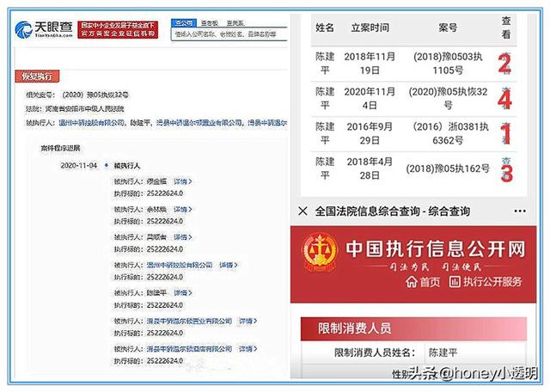Open 温州中骄控股有限公司 company link in the timeline list

pyautogui.click(x=180, y=265)
